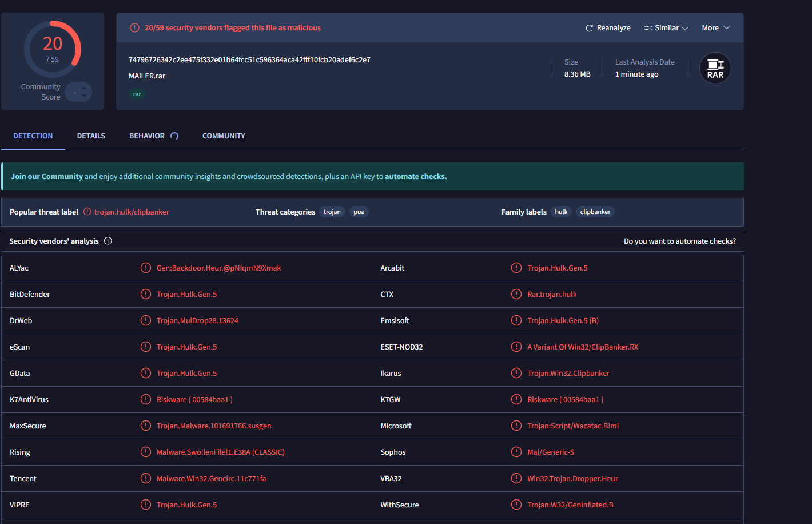Click the '1 minute ago' analysis date
The image size is (812, 524).
(637, 74)
